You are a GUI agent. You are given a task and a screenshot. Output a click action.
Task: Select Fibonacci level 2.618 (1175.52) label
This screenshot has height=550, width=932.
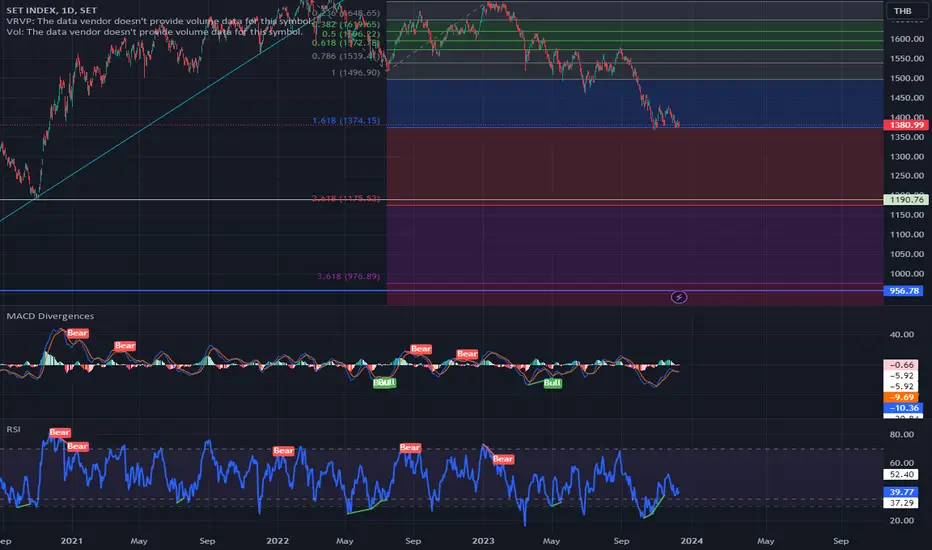(x=346, y=198)
